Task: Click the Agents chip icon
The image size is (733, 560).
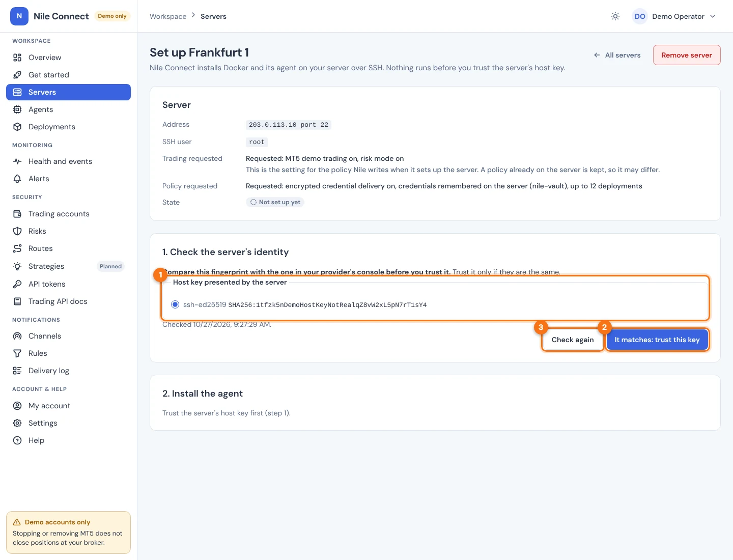Action: click(17, 109)
